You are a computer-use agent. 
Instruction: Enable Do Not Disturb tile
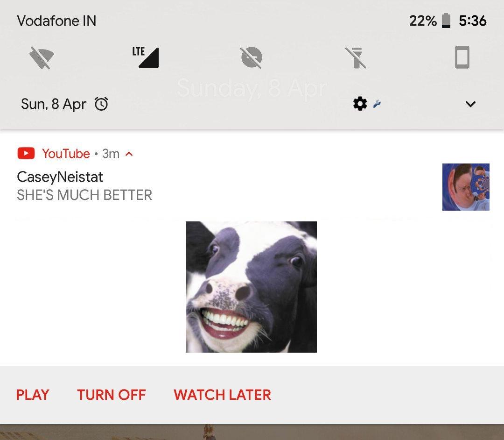tap(252, 58)
